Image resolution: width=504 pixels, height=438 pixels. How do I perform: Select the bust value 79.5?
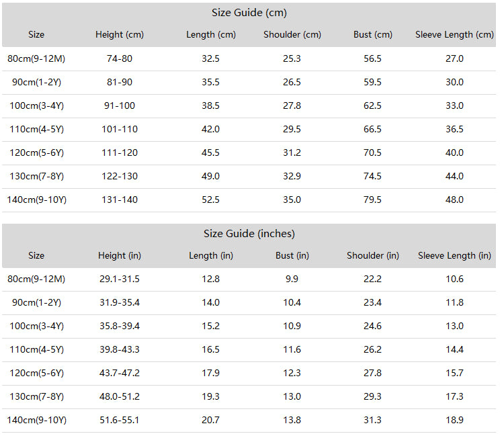pyautogui.click(x=372, y=200)
